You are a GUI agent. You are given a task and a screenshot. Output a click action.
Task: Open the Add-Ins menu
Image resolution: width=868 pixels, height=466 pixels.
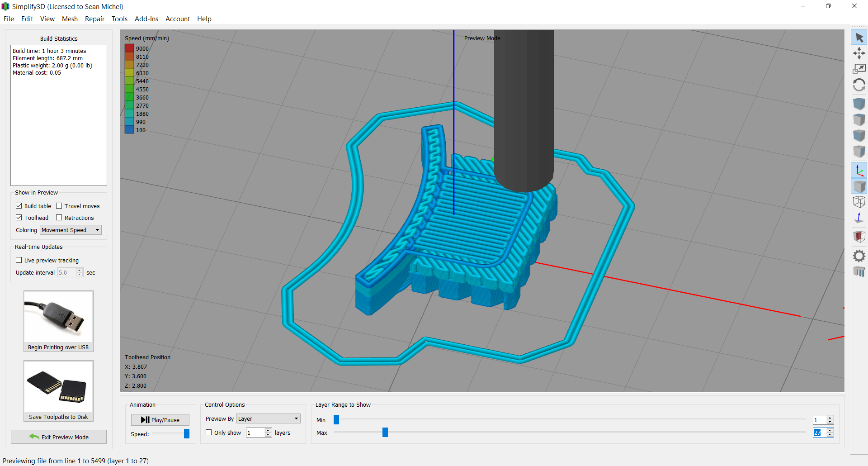[x=146, y=19]
